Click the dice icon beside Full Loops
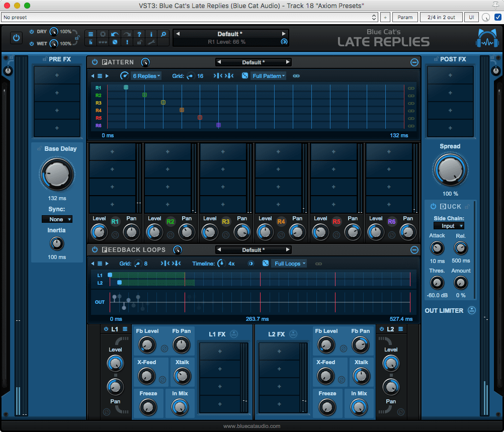The height and width of the screenshot is (432, 504). (266, 264)
